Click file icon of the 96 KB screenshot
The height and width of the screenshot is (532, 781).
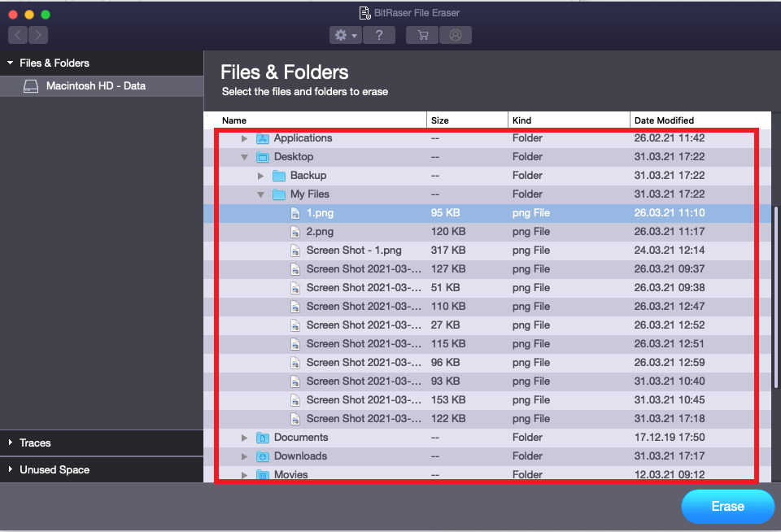click(x=295, y=363)
